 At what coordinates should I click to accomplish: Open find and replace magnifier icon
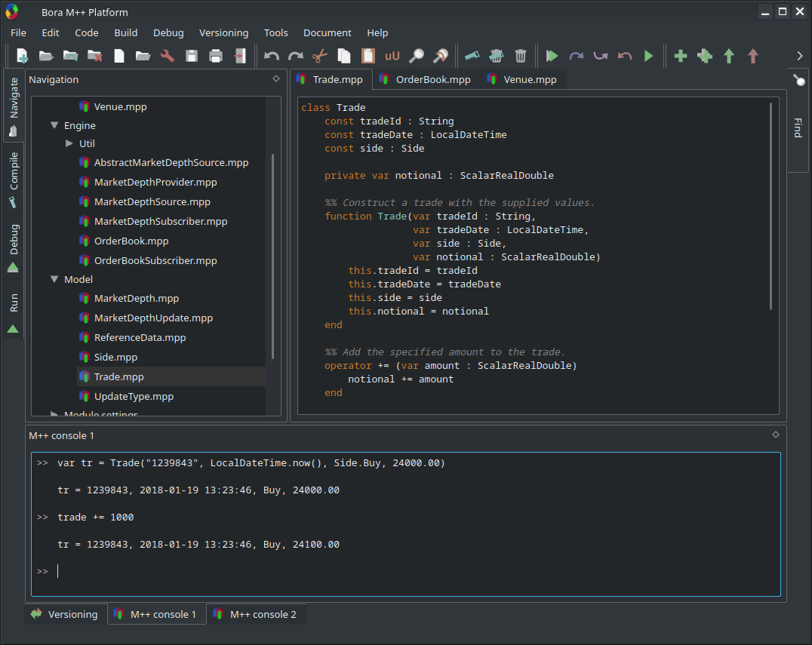(x=441, y=56)
